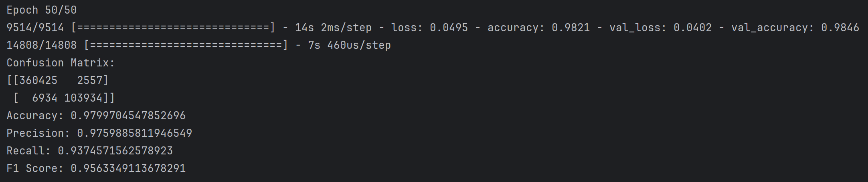Viewport: 868px width, 182px height.
Task: Click the "14s 2ms/step" timing text
Action: pyautogui.click(x=333, y=28)
